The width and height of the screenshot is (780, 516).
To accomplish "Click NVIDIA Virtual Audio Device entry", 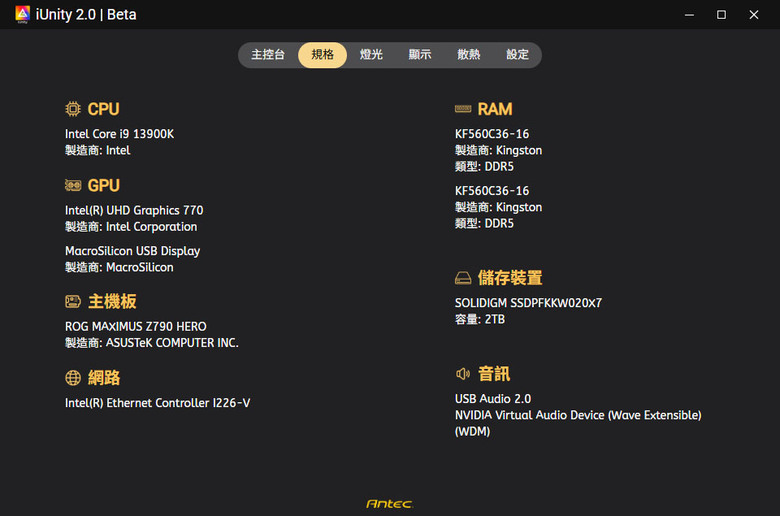I will pos(578,423).
